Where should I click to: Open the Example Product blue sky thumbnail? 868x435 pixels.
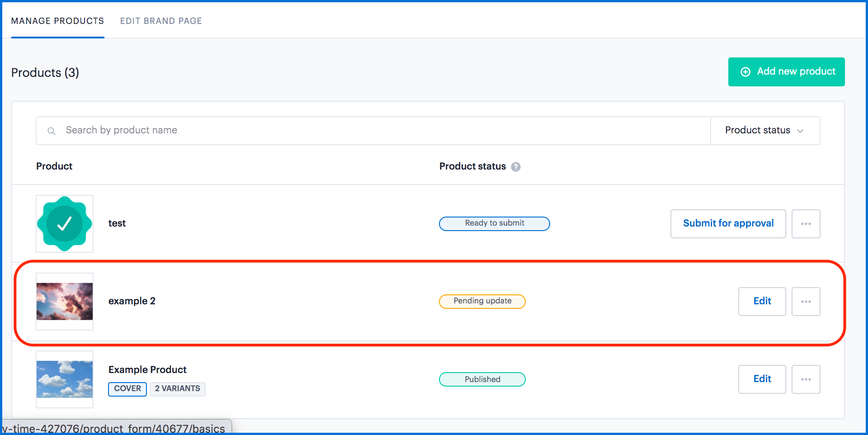point(65,379)
